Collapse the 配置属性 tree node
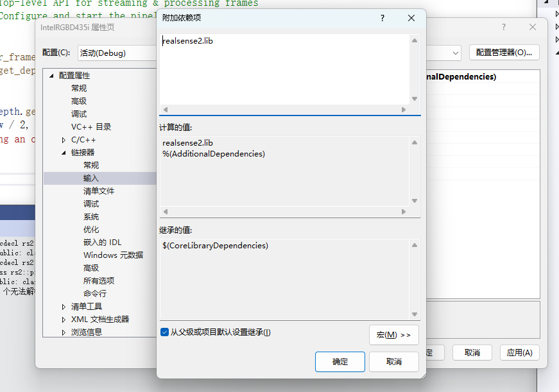The width and height of the screenshot is (559, 392). coord(51,76)
